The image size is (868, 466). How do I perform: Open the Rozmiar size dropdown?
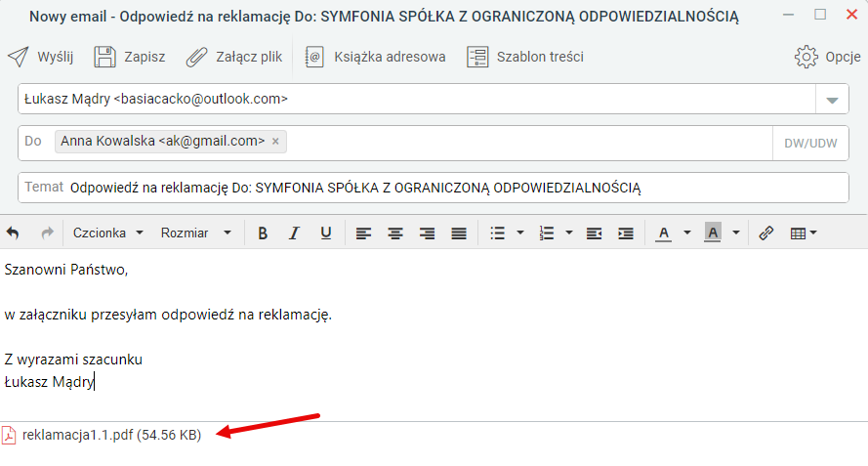(196, 233)
